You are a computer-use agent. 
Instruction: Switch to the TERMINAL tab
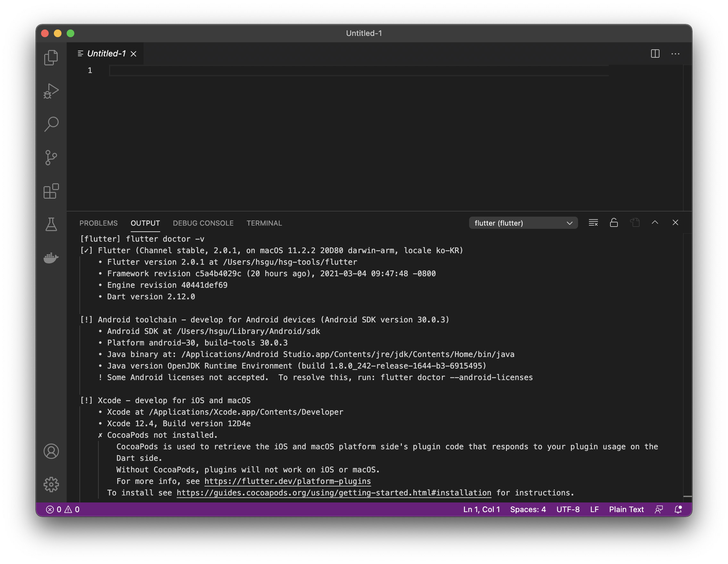point(264,223)
